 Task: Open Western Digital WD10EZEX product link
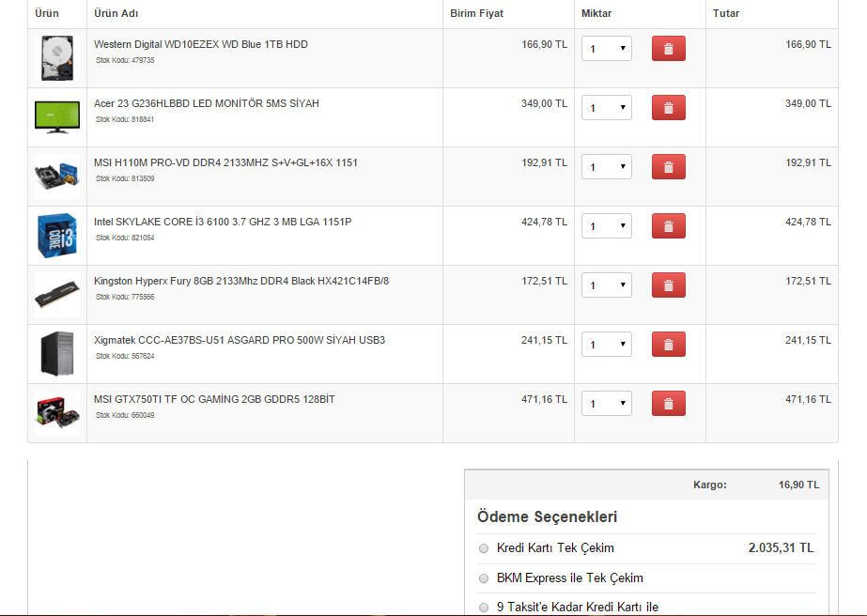(201, 44)
